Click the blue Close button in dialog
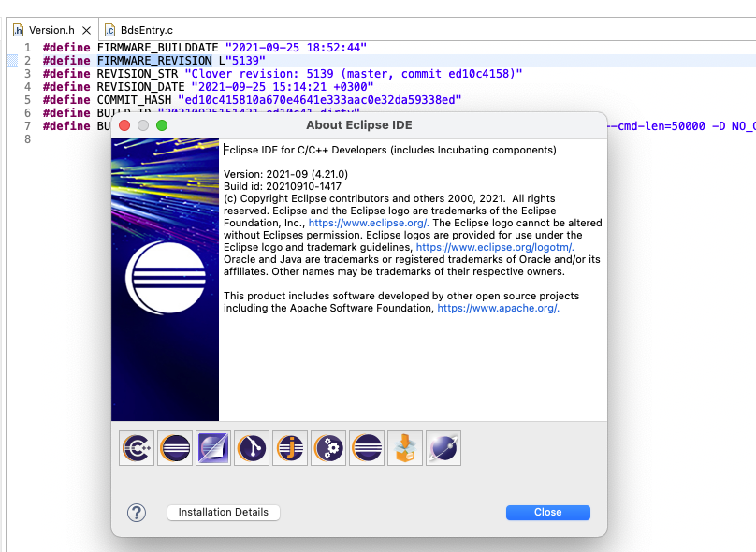 click(547, 512)
